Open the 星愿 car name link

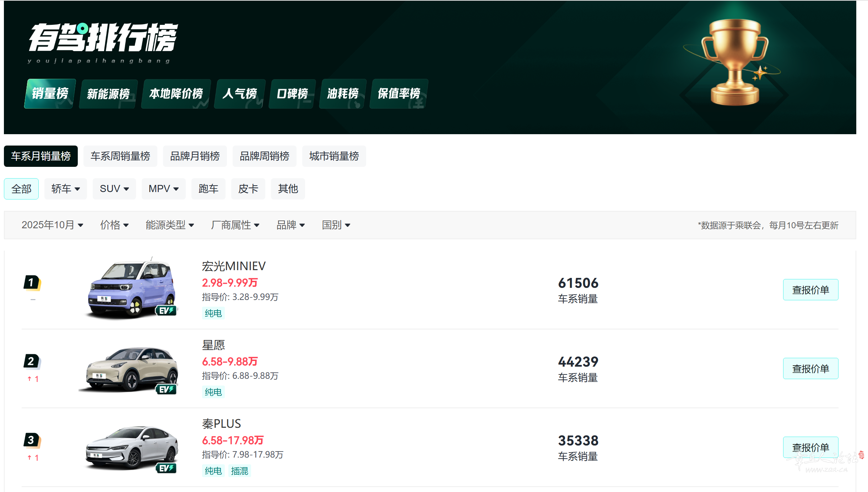tap(213, 345)
